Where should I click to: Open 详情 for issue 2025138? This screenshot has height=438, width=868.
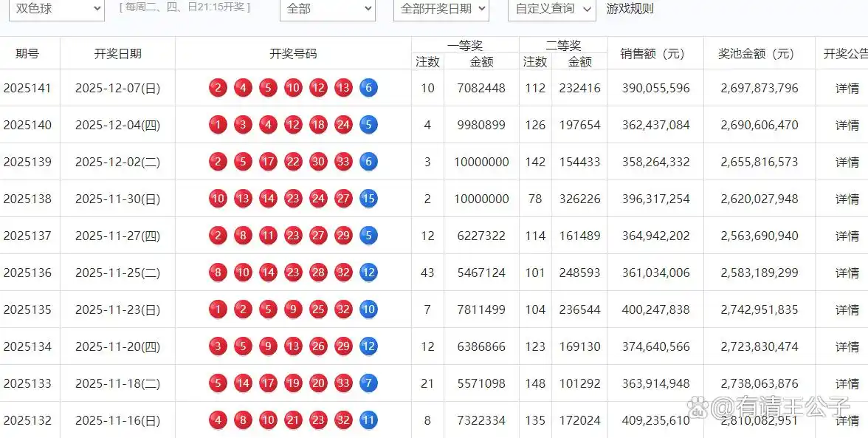(x=847, y=199)
